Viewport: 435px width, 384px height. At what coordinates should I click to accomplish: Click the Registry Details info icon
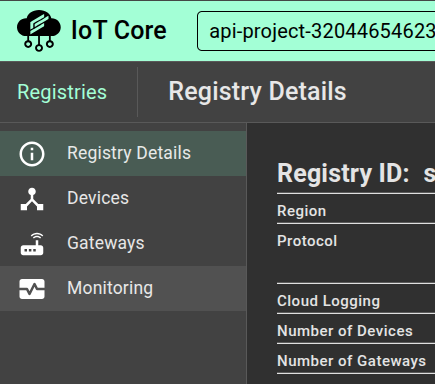[x=32, y=154]
